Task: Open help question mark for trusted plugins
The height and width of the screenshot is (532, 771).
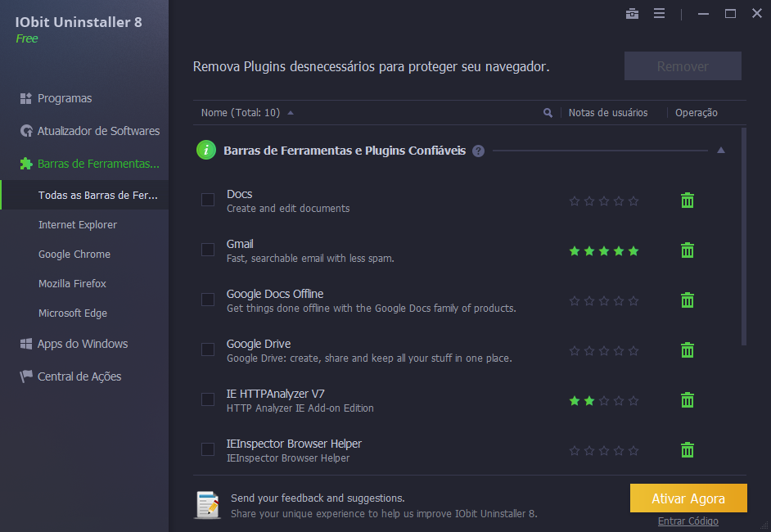Action: pos(478,151)
